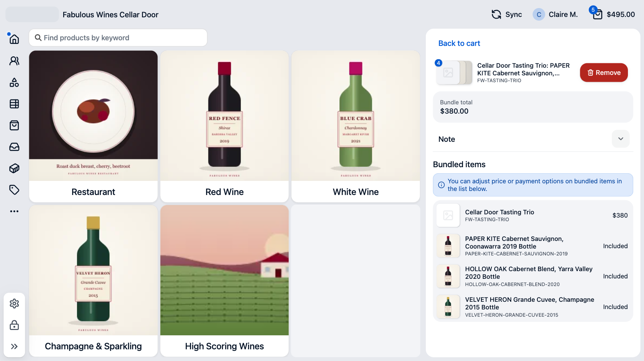Select PAPER KITE Cabernet Sauvignon bundled item
This screenshot has height=361, width=644.
coord(533,246)
